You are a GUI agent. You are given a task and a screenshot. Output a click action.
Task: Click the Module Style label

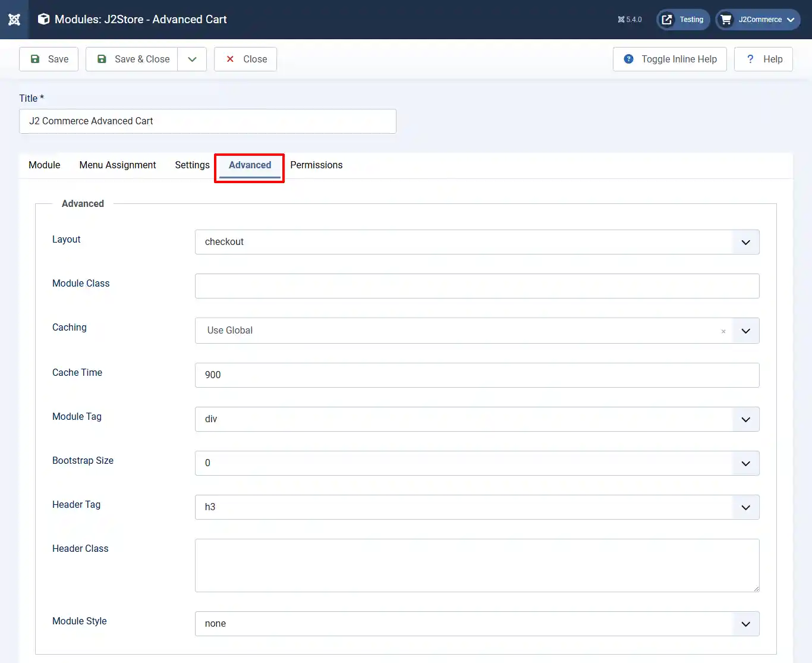tap(79, 621)
